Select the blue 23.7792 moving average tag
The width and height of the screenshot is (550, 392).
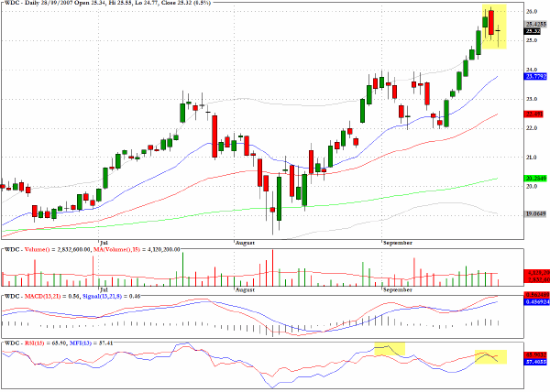tap(535, 76)
